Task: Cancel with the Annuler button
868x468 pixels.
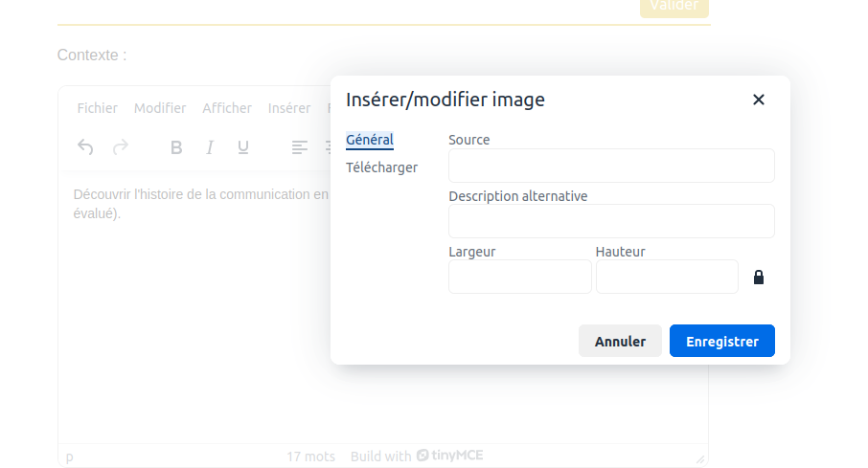Action: tap(620, 341)
